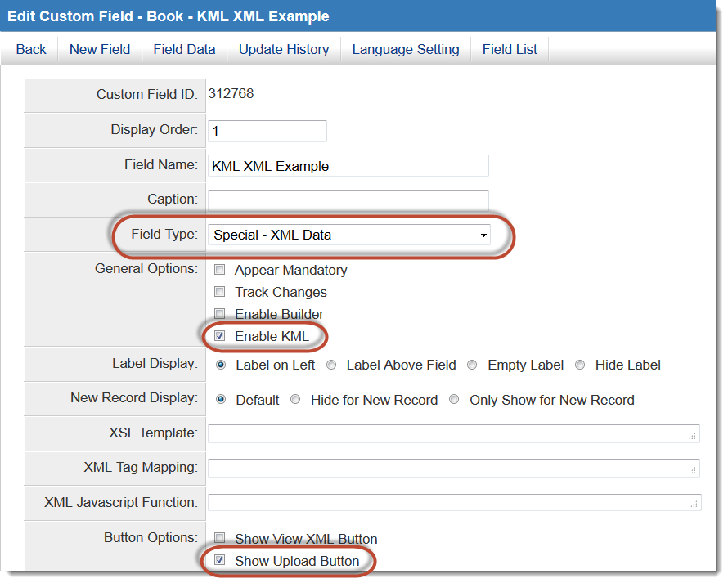Uncheck the Enable KML checkbox
The image size is (728, 583).
tap(219, 336)
